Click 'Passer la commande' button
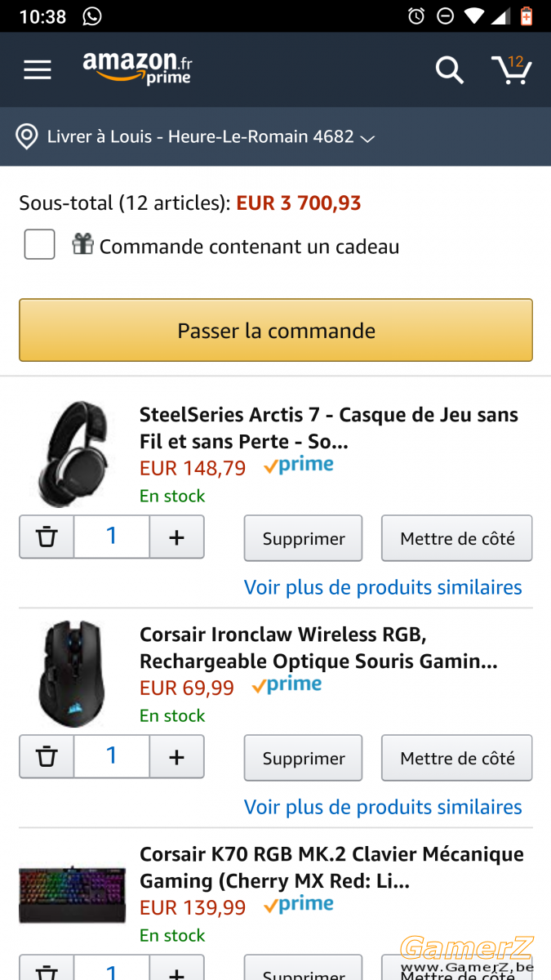This screenshot has width=551, height=980. click(x=276, y=330)
